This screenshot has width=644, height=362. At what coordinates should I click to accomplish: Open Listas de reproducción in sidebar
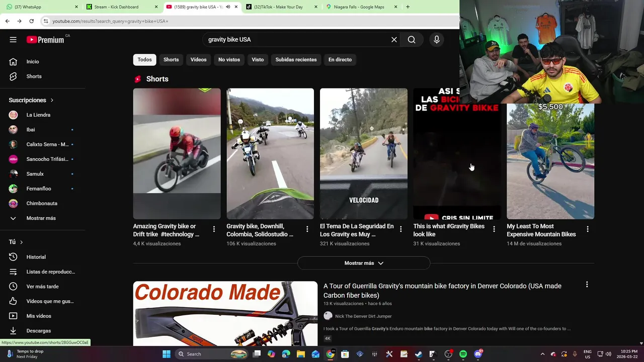tap(43, 271)
